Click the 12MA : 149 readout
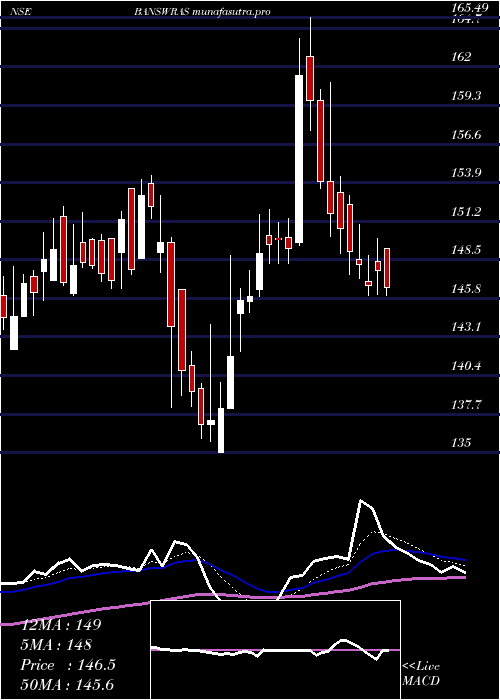500x700 pixels. tap(61, 625)
